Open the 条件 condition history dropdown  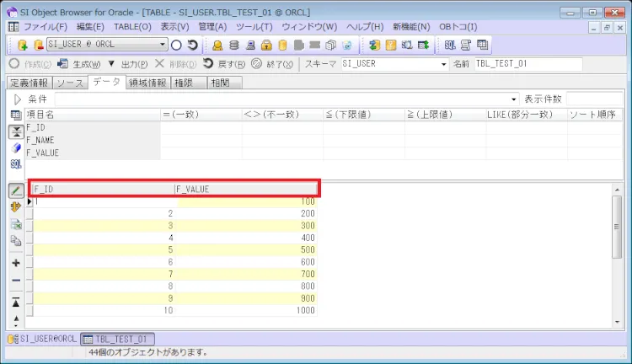(x=513, y=99)
